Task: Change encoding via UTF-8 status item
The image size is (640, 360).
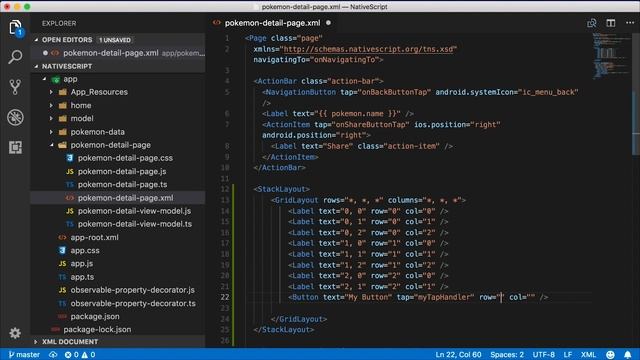Action: 543,354
